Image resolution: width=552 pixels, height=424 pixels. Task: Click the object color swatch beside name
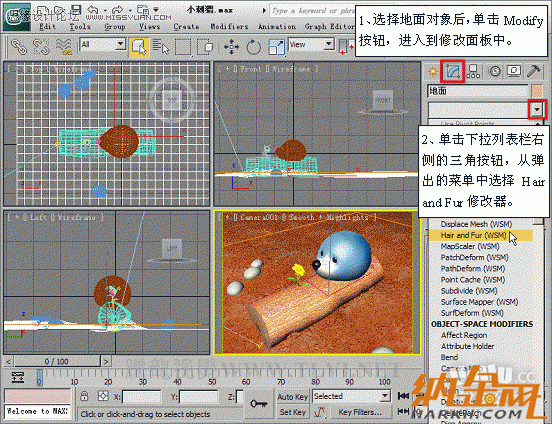click(x=537, y=91)
